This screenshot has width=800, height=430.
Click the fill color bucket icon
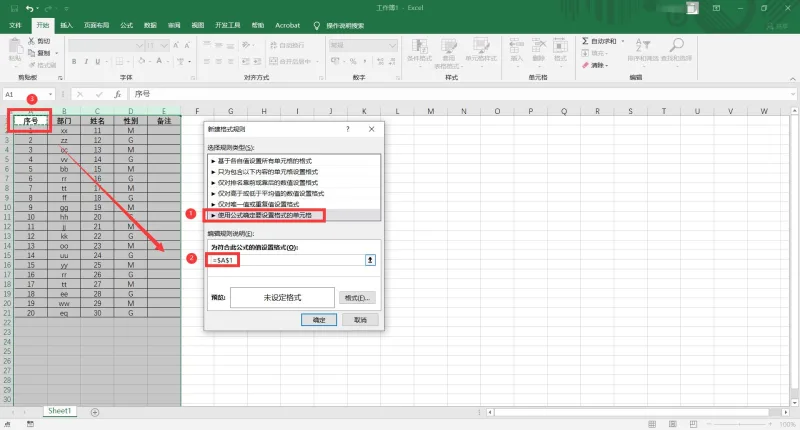click(x=141, y=61)
